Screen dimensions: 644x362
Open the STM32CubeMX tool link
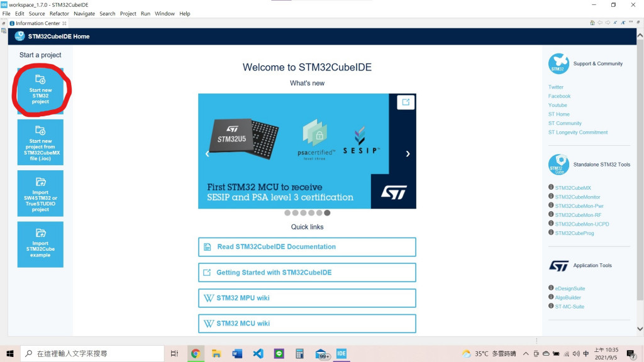pyautogui.click(x=573, y=188)
